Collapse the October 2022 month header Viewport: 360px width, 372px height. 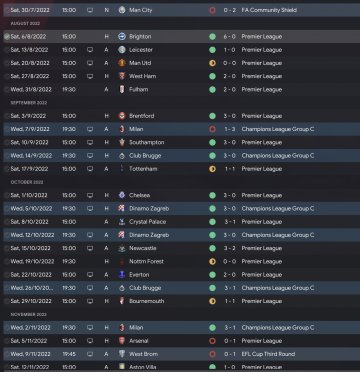pyautogui.click(x=27, y=182)
